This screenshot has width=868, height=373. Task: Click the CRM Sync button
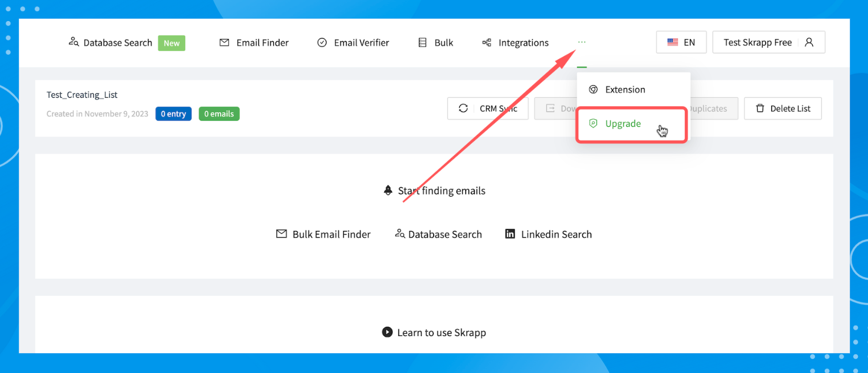[x=488, y=108]
